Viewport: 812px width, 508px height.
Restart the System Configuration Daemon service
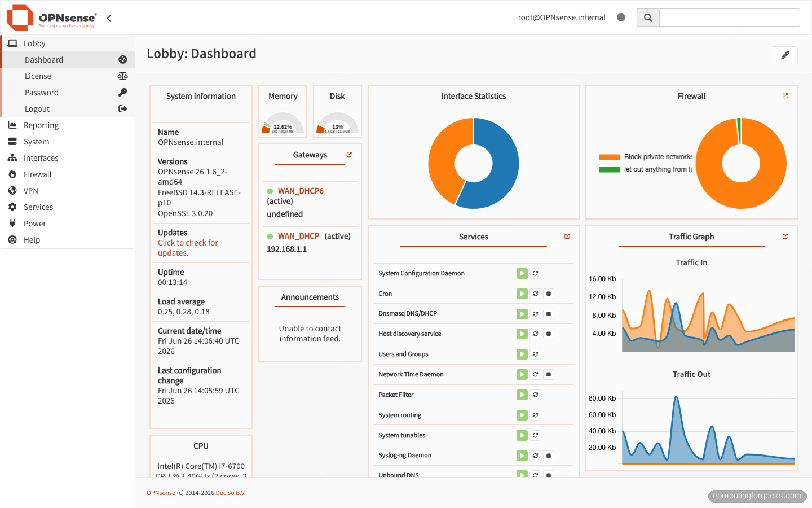tap(536, 273)
